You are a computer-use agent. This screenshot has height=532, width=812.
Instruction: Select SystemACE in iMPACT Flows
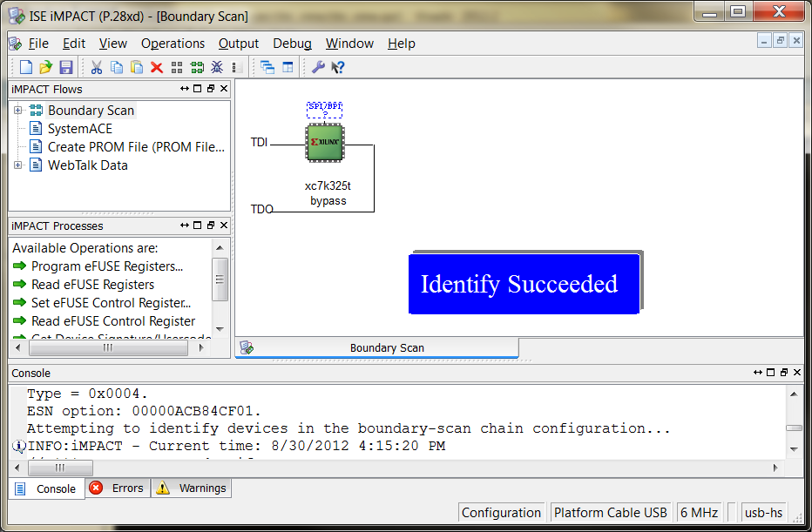(79, 129)
